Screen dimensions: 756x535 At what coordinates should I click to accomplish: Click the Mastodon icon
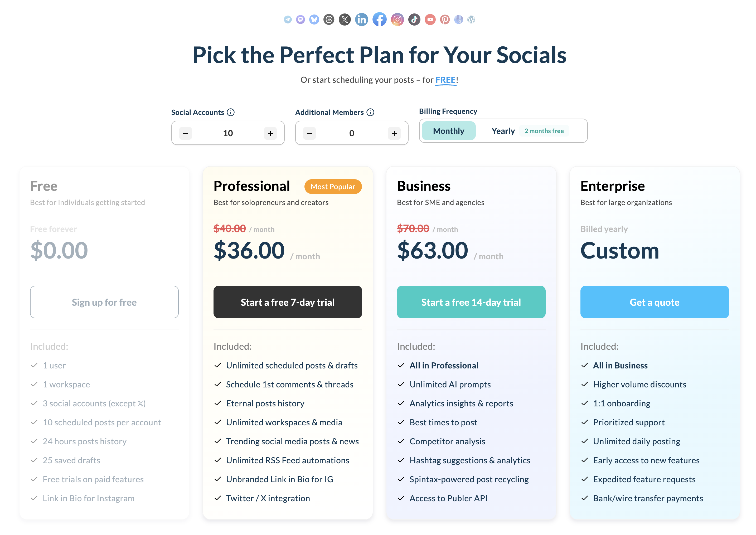click(x=301, y=20)
